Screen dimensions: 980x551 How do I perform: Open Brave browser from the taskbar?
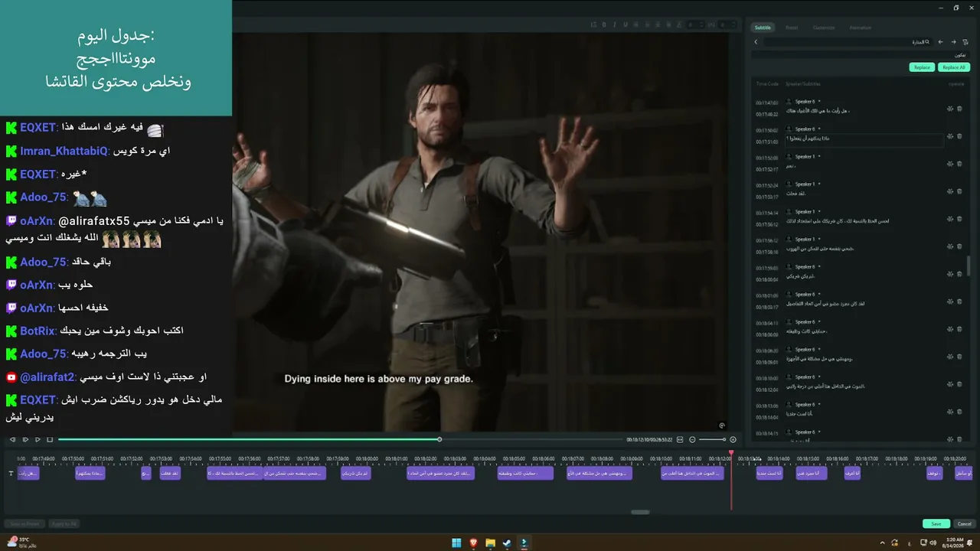coord(473,543)
